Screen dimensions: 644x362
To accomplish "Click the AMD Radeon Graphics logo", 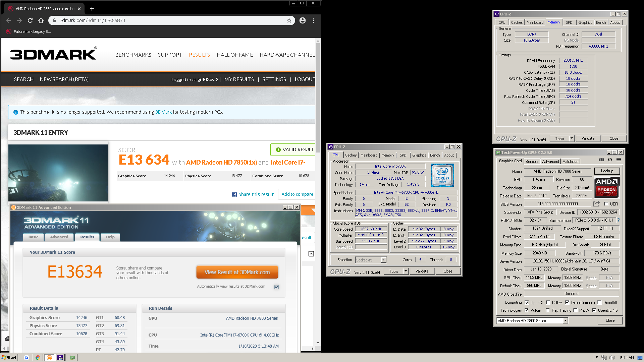I will tap(607, 188).
